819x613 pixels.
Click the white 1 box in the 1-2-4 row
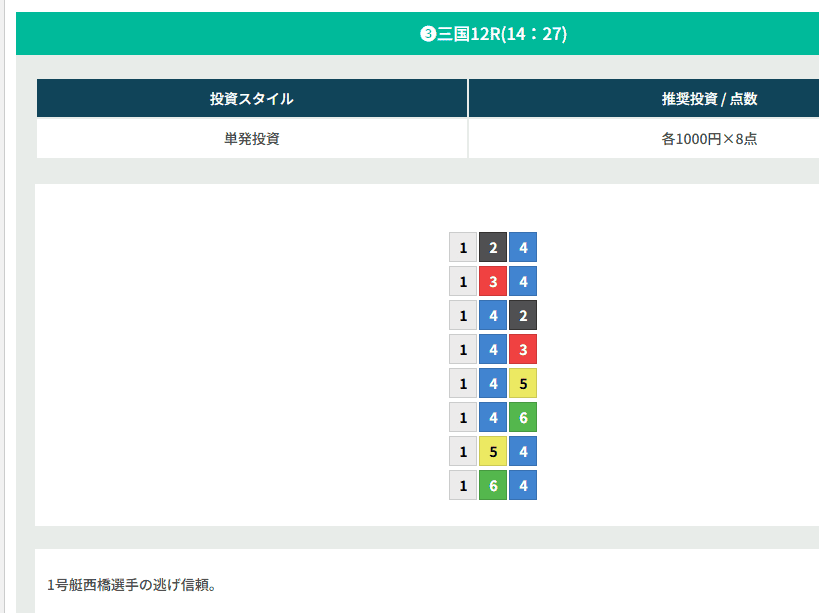[463, 247]
